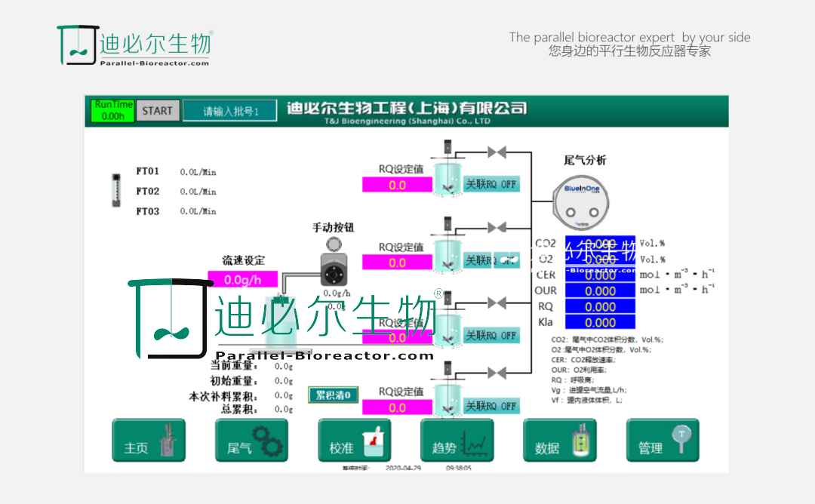
Task: Click the chart icon on the 趋势 button
Action: point(475,444)
